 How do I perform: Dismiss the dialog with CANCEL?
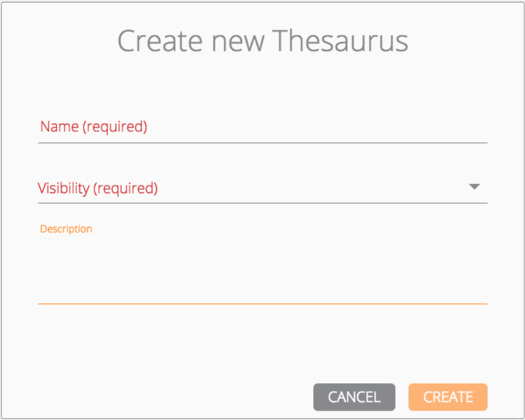coord(354,397)
